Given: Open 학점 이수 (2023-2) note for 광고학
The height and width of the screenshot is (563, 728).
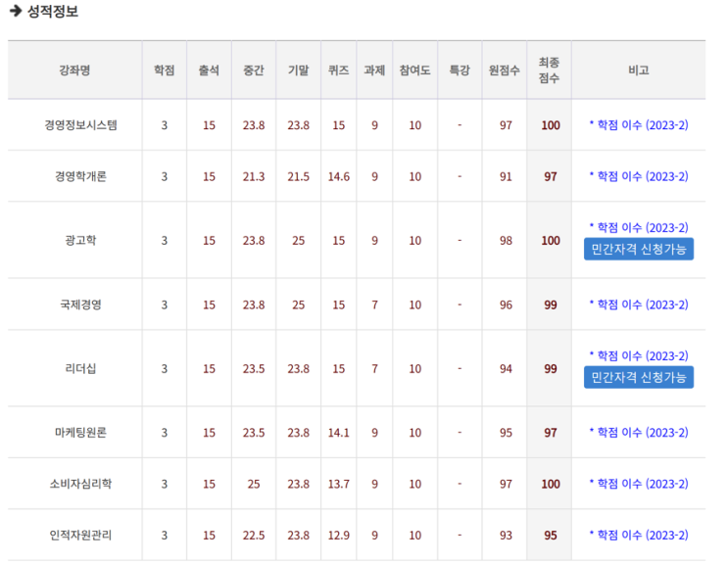Looking at the screenshot, I should (639, 227).
